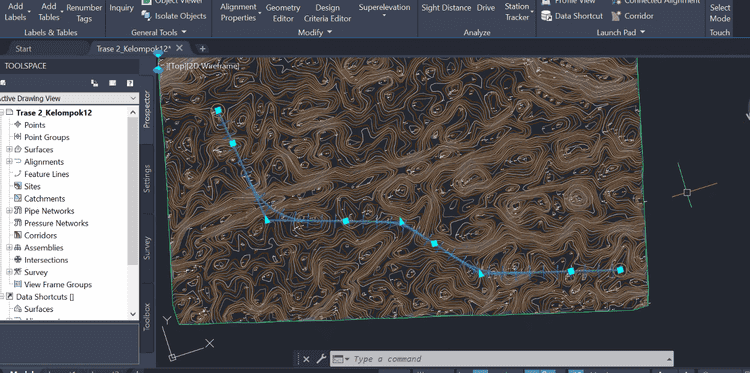
Task: Switch to the Start tab
Action: pyautogui.click(x=23, y=48)
